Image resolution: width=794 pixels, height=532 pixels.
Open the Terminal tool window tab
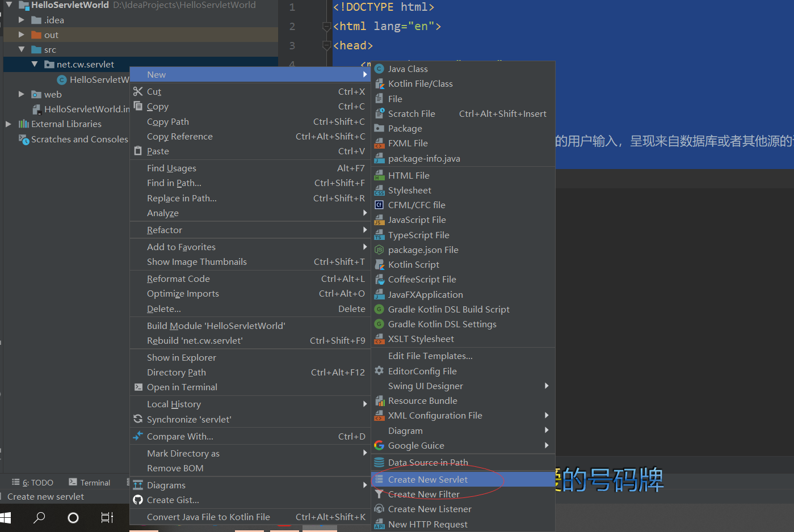(89, 482)
